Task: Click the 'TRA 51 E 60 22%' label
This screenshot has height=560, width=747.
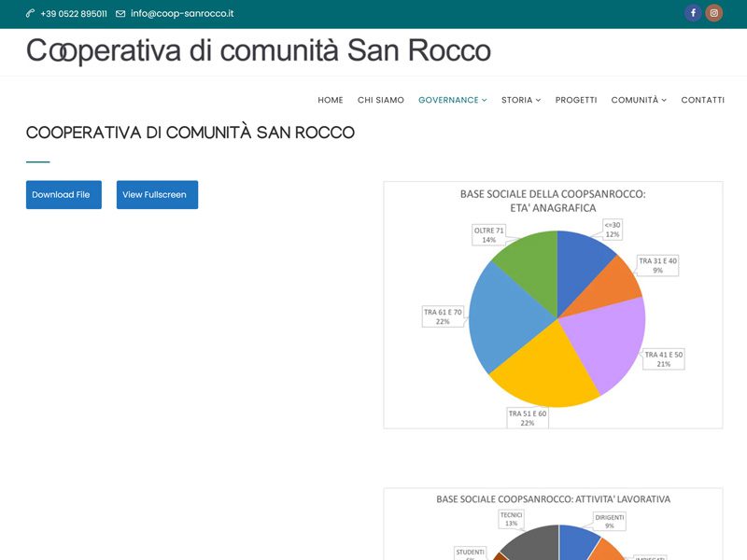Action: (x=528, y=418)
